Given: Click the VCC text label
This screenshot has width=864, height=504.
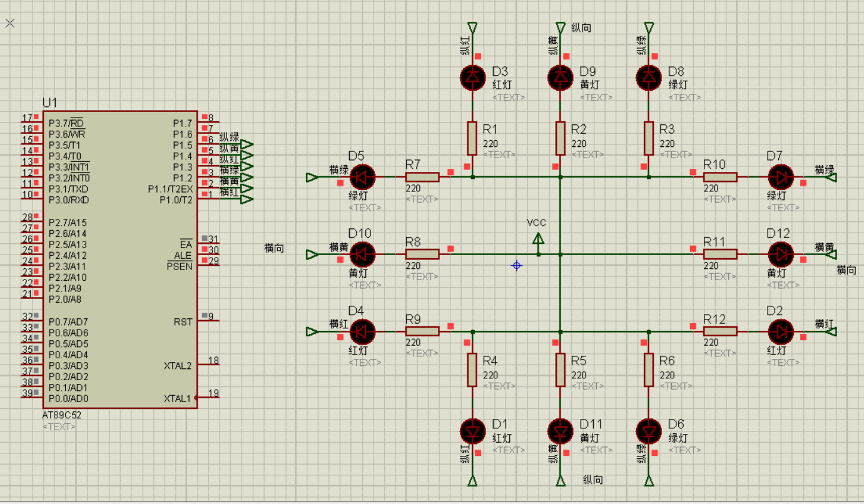Looking at the screenshot, I should click(536, 223).
